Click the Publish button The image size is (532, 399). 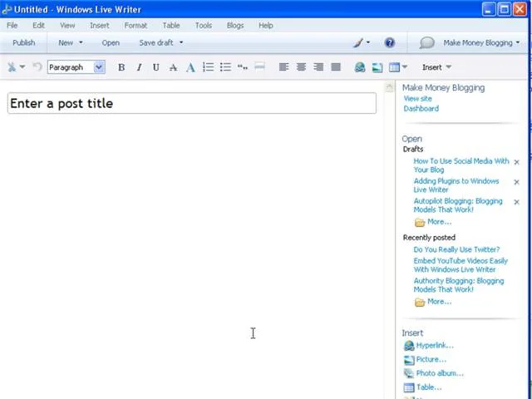click(x=24, y=42)
